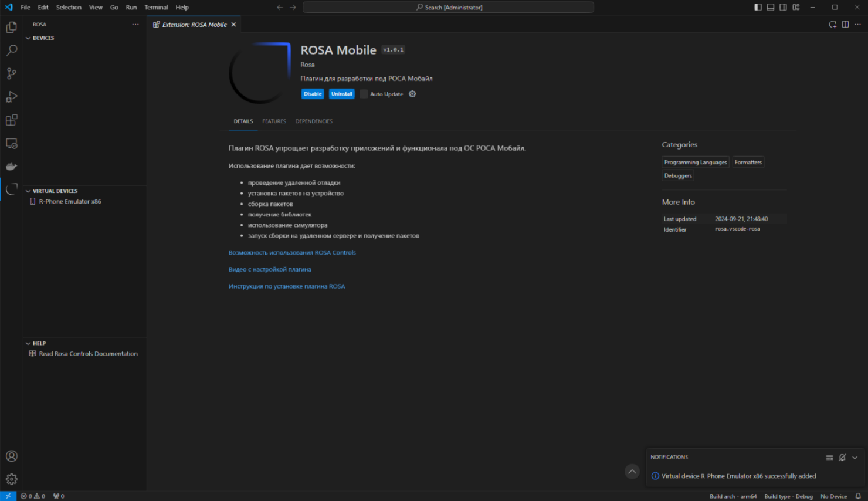This screenshot has width=868, height=501.
Task: Enable the Auto Update checkbox
Action: click(x=364, y=94)
